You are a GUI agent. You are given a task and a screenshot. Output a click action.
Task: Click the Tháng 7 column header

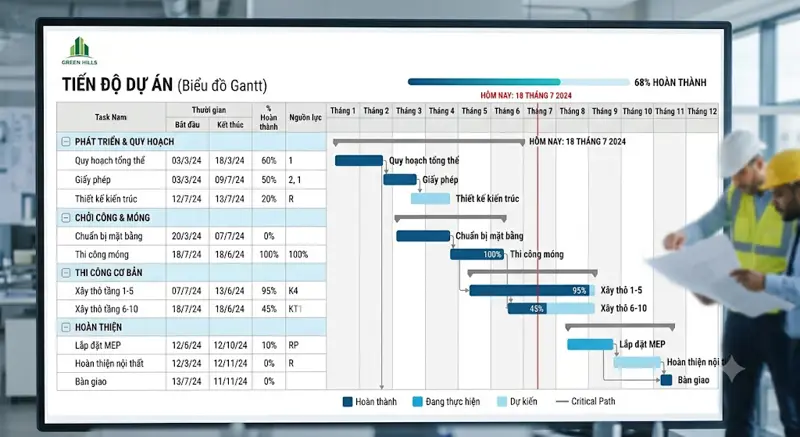pyautogui.click(x=540, y=111)
